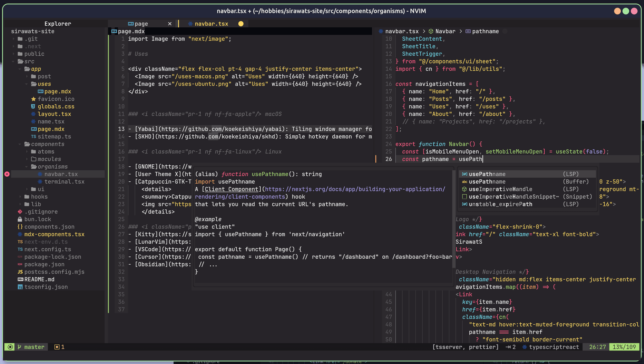Expand the ui folder
Viewport: 644px width, 364px height.
tap(27, 189)
